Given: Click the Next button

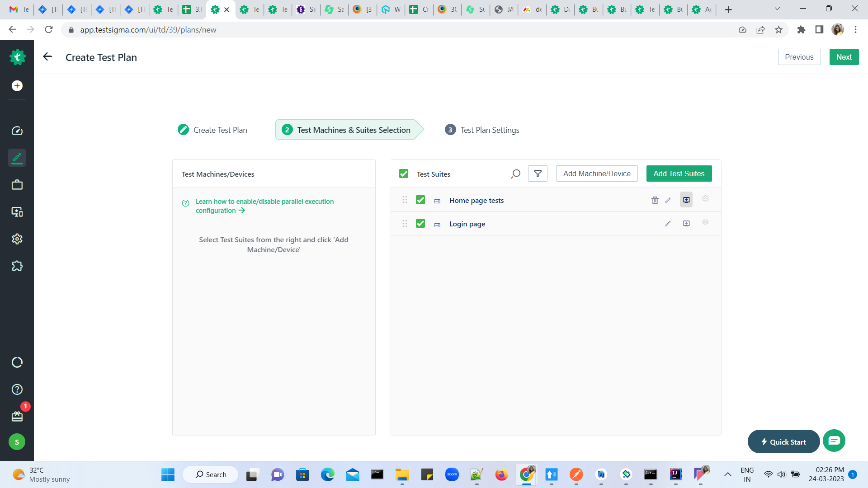Looking at the screenshot, I should 844,57.
